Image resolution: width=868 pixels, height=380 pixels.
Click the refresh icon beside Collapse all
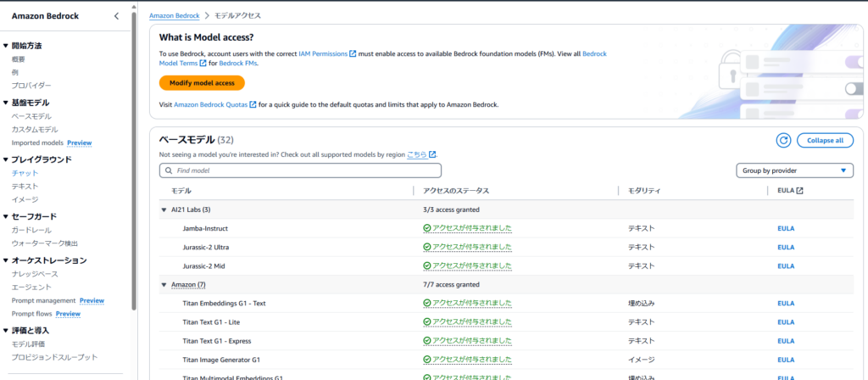[x=782, y=140]
